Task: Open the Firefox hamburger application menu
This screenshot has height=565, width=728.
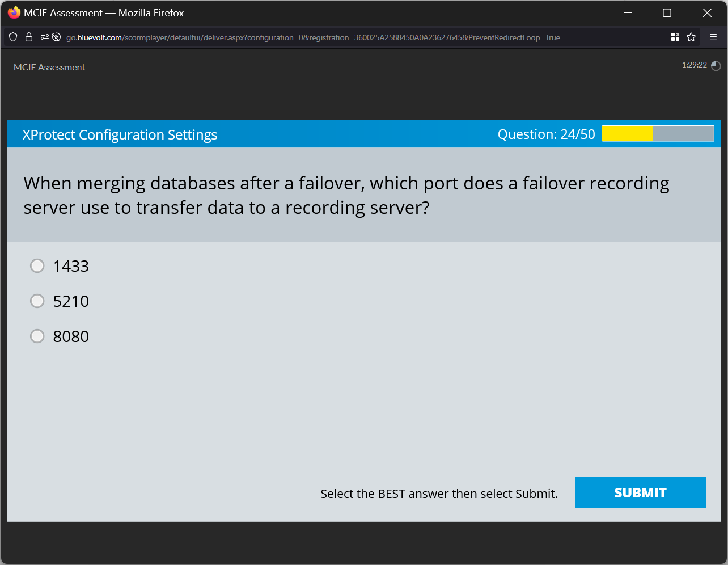Action: point(713,37)
